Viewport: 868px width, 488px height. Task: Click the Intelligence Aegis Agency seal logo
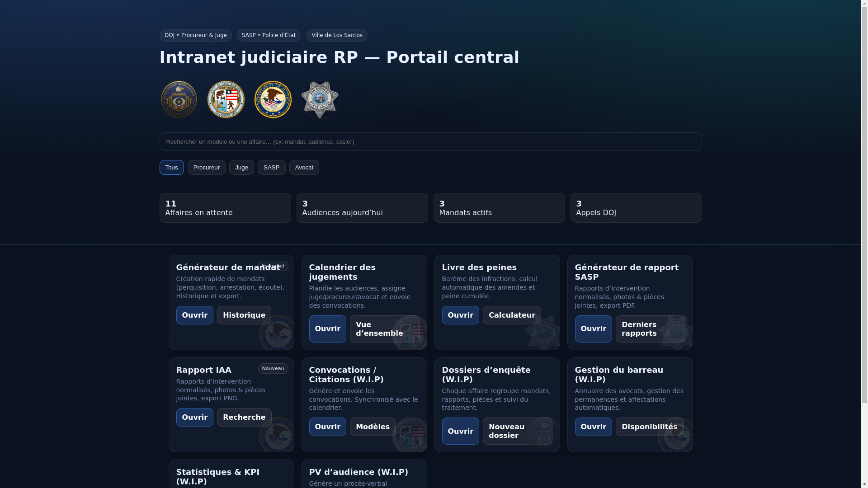click(179, 99)
